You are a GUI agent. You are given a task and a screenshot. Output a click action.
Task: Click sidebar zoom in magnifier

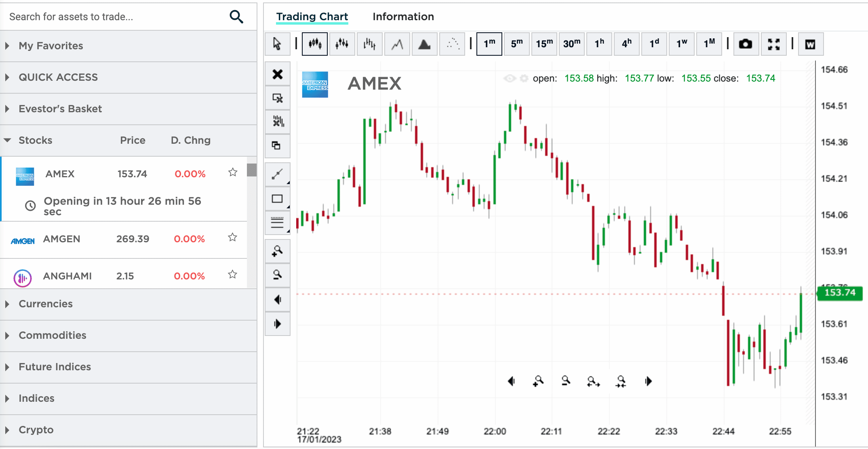tap(278, 251)
